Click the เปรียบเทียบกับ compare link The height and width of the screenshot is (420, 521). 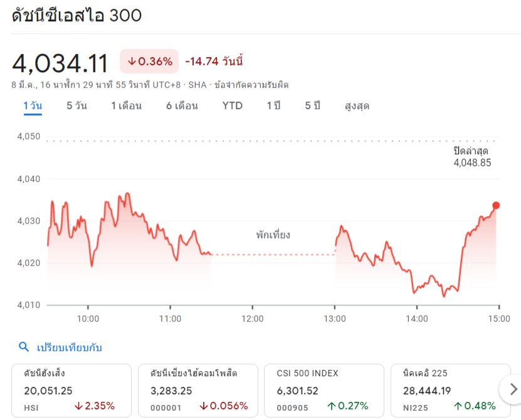click(69, 347)
